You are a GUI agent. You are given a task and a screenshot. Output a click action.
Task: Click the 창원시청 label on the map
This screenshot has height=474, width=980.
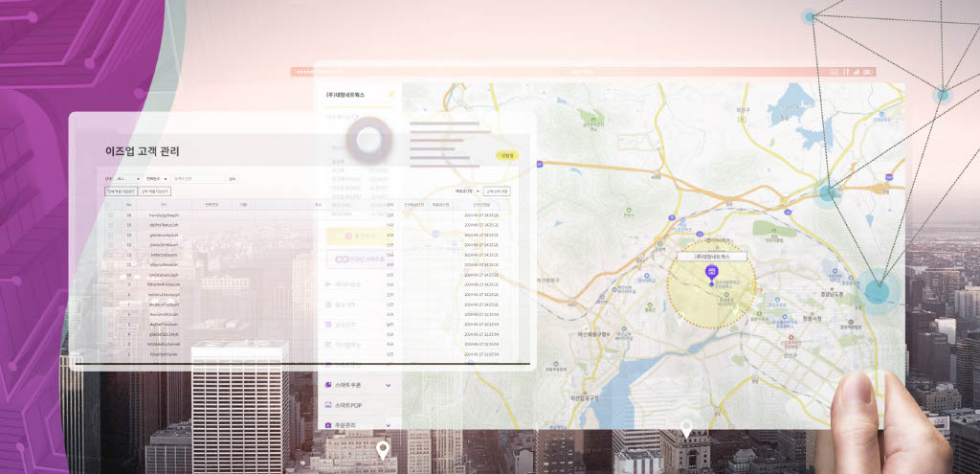point(812,318)
